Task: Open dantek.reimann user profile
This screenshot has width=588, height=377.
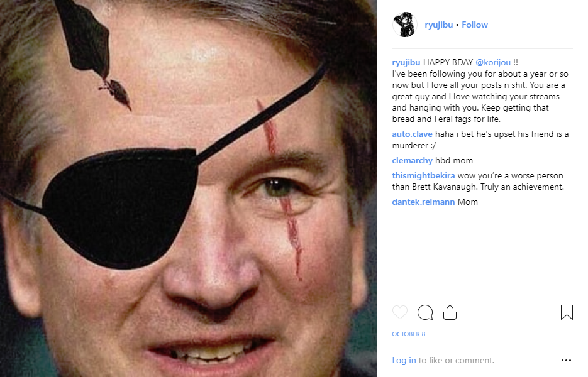Action: (423, 202)
